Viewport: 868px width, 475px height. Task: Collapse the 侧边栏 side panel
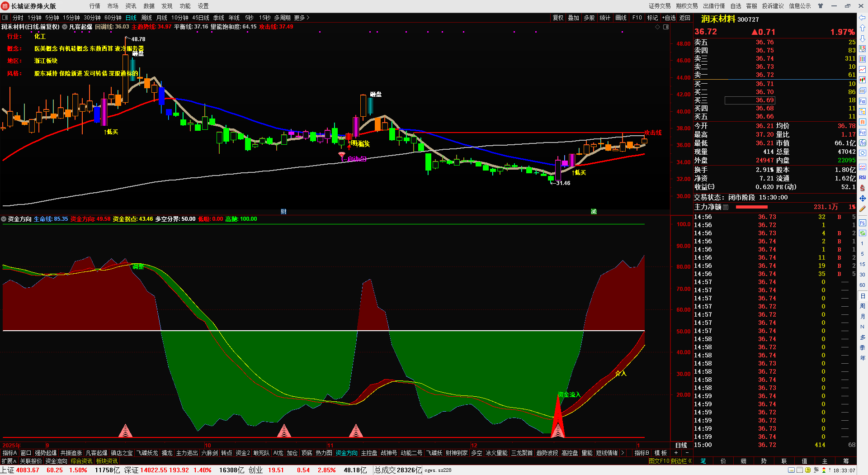pos(681,461)
